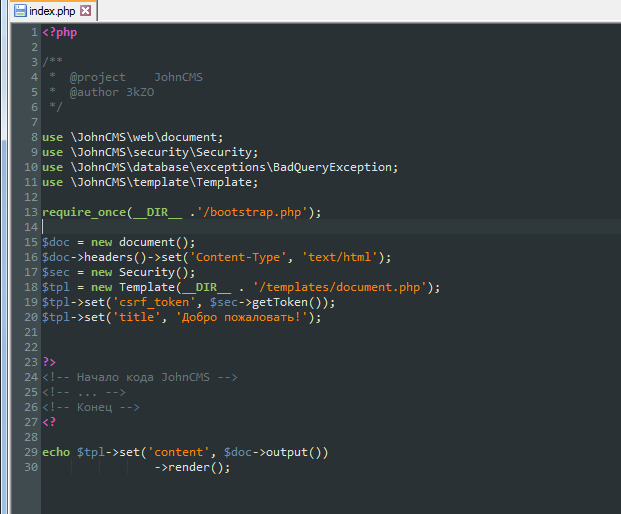Click the '/bootstrap.php' string
The width and height of the screenshot is (621, 514).
255,212
